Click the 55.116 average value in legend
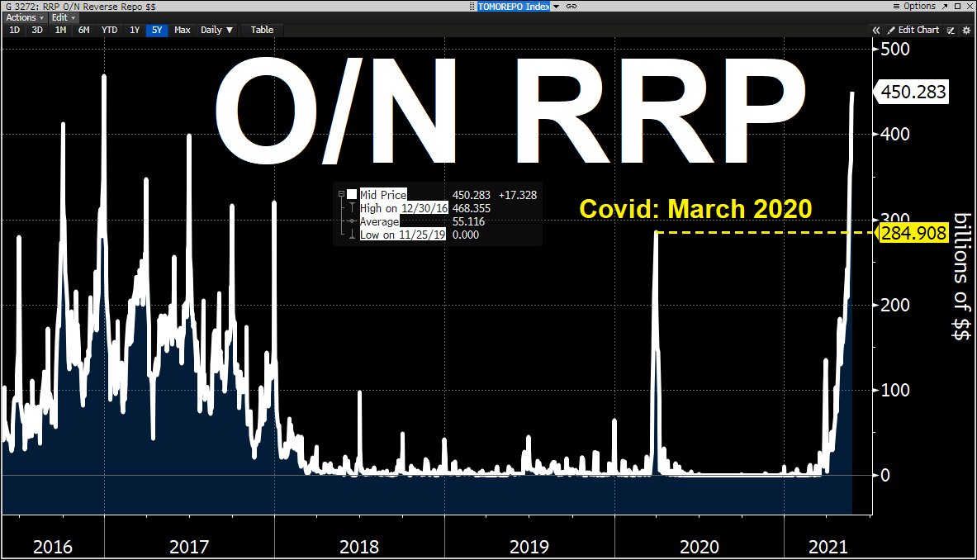 [468, 221]
